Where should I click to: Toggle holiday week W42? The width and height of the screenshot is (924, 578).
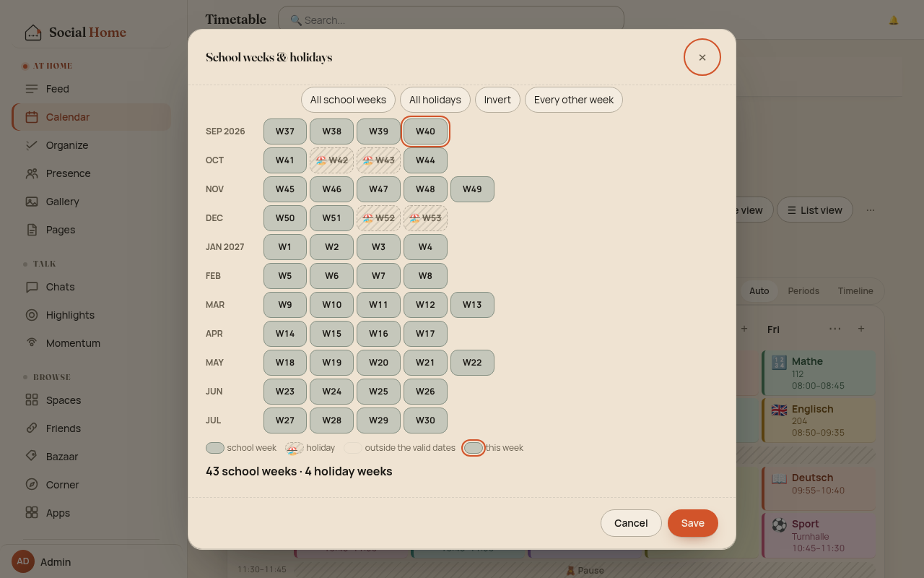coord(331,160)
